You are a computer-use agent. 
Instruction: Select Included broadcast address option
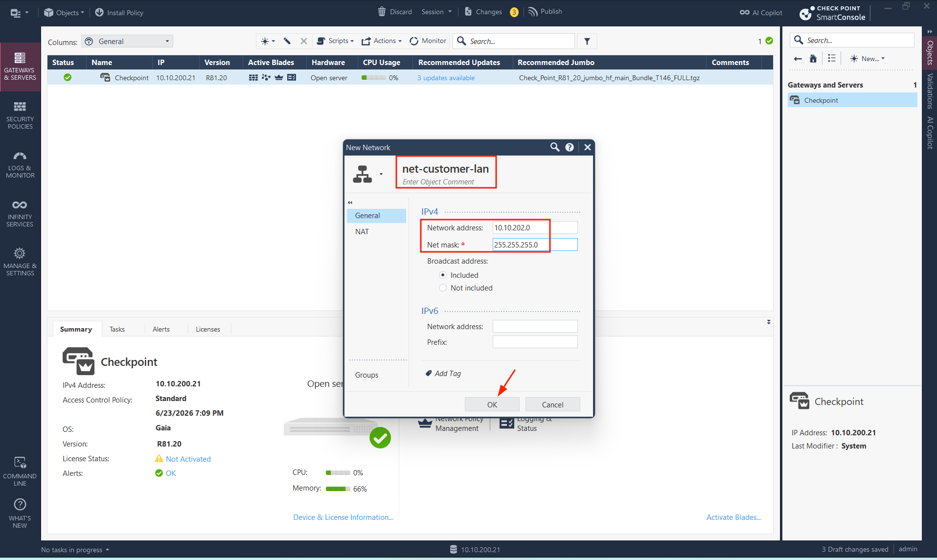click(x=443, y=275)
